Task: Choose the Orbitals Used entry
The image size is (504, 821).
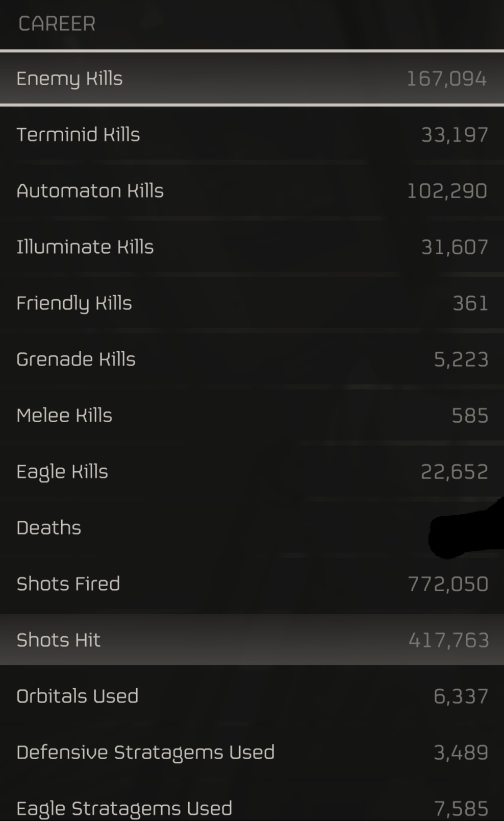Action: pyautogui.click(x=252, y=696)
